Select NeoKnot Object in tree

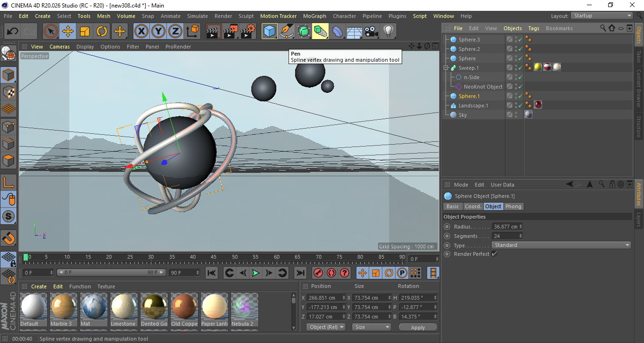click(483, 87)
